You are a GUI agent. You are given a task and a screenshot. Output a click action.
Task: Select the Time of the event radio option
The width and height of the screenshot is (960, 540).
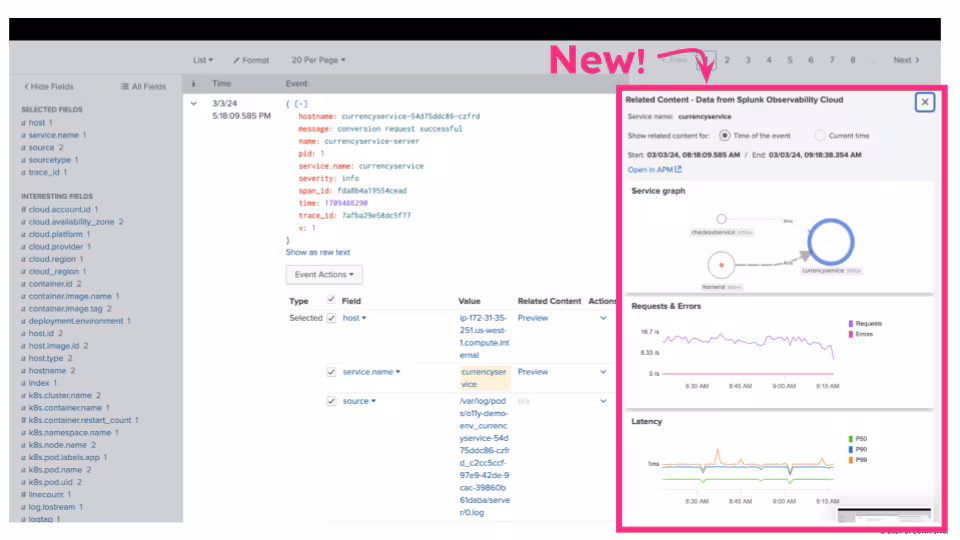pos(725,135)
